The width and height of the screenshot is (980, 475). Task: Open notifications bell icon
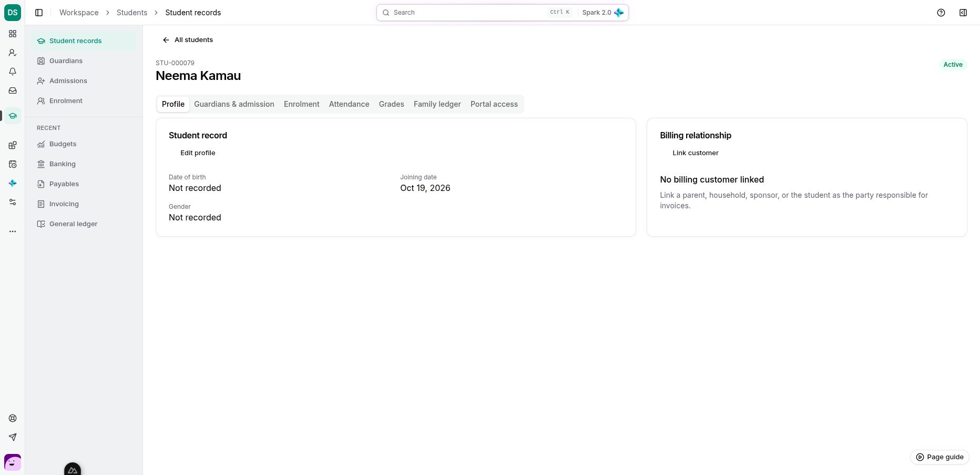click(13, 72)
